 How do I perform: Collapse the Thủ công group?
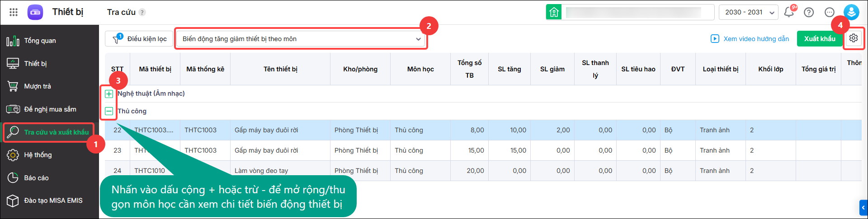[109, 111]
